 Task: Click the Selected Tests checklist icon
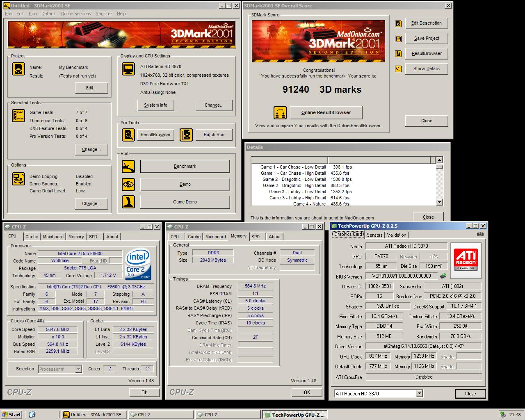tap(18, 116)
